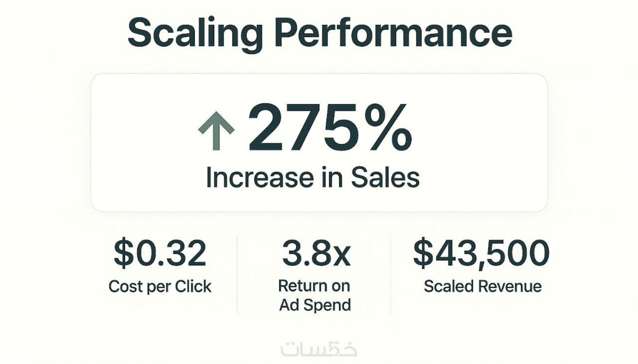The height and width of the screenshot is (364, 638).
Task: Click the large 275 number
Action: coord(304,128)
